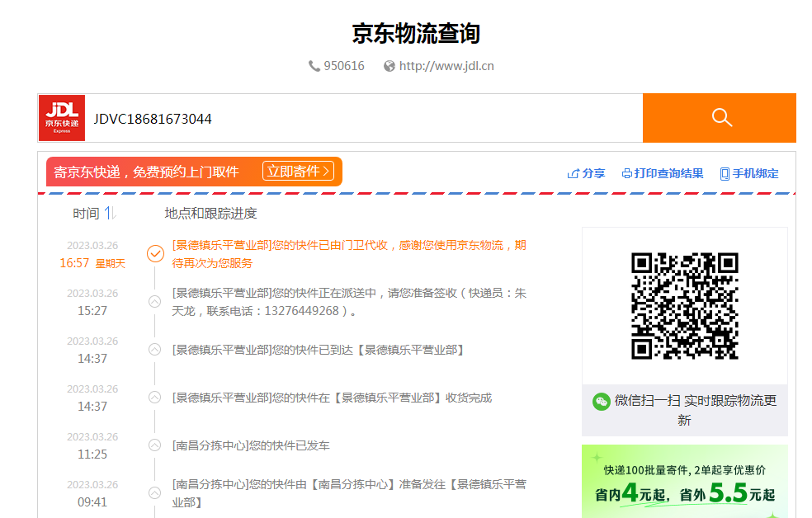Click the orange search magnifier button
Viewport: 812px width, 518px height.
coord(720,118)
